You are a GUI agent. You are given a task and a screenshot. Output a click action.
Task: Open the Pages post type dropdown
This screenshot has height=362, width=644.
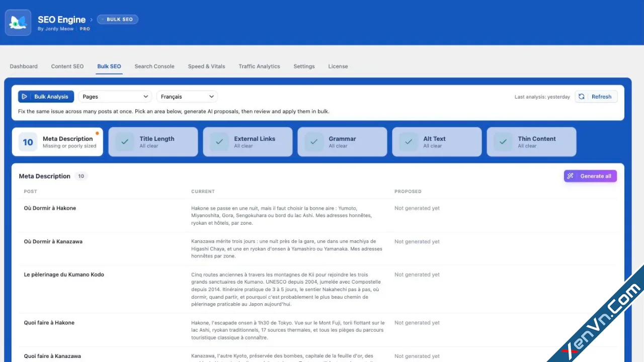115,97
